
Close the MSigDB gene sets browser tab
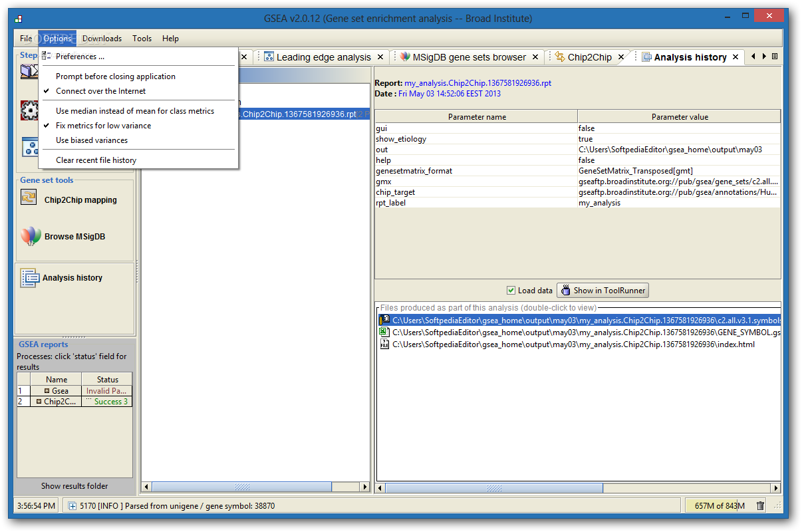point(535,57)
